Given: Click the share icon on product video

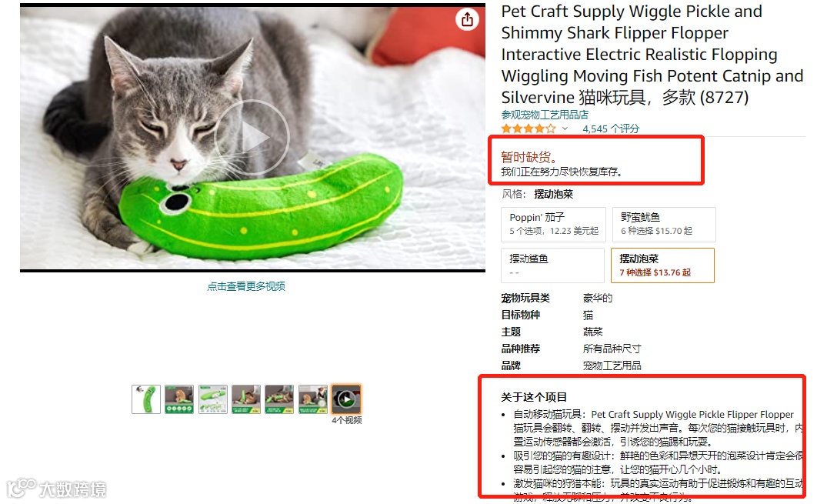Looking at the screenshot, I should [467, 20].
